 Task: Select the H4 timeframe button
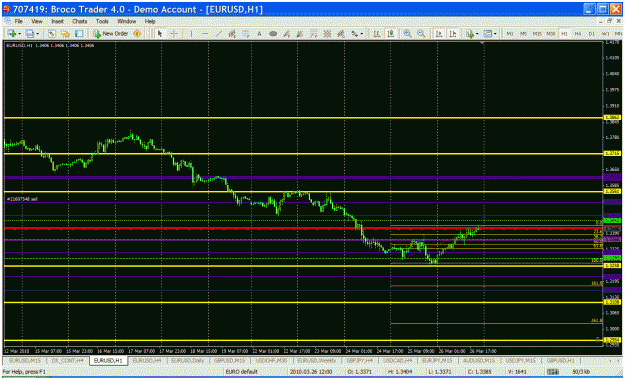pyautogui.click(x=578, y=34)
